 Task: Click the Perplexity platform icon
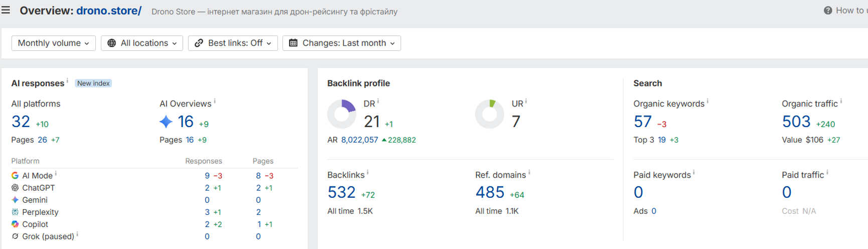[15, 212]
